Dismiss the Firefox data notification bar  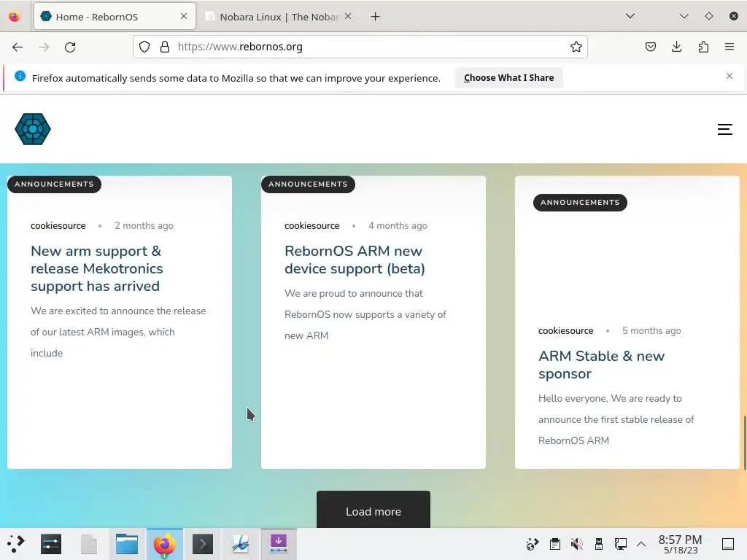pyautogui.click(x=729, y=76)
